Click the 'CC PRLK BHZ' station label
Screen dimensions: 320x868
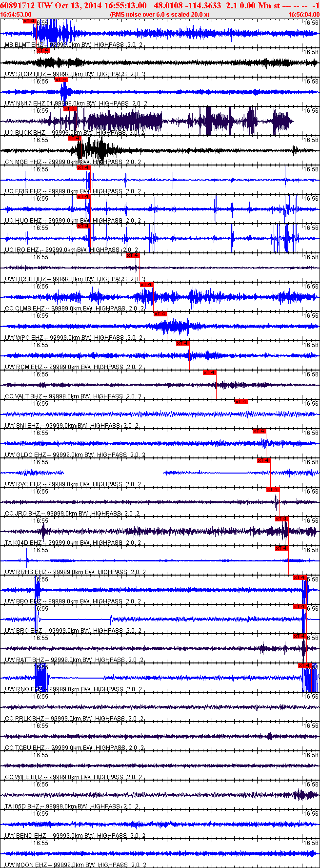coord(24,719)
